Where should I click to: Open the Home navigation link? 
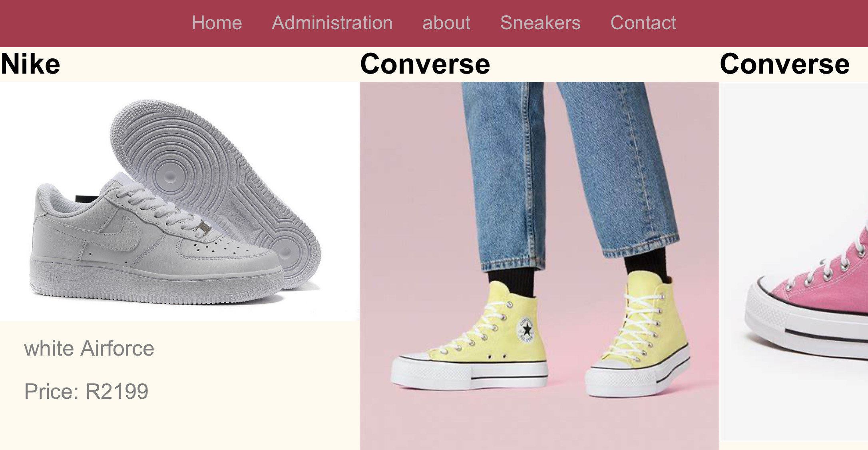click(x=217, y=23)
